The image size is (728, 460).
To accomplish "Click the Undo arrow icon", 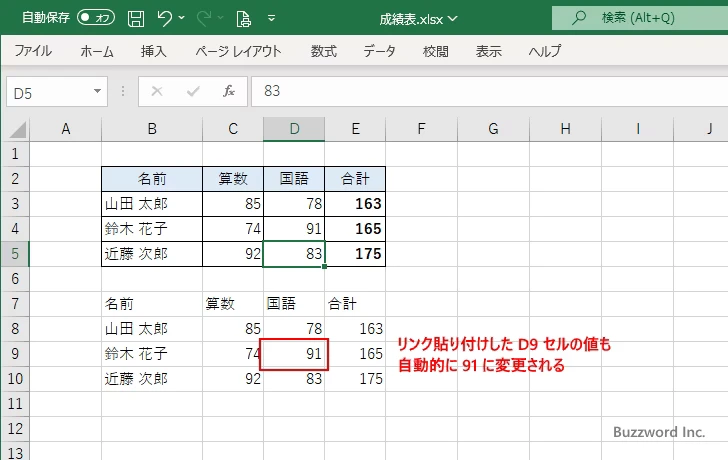I will click(164, 18).
